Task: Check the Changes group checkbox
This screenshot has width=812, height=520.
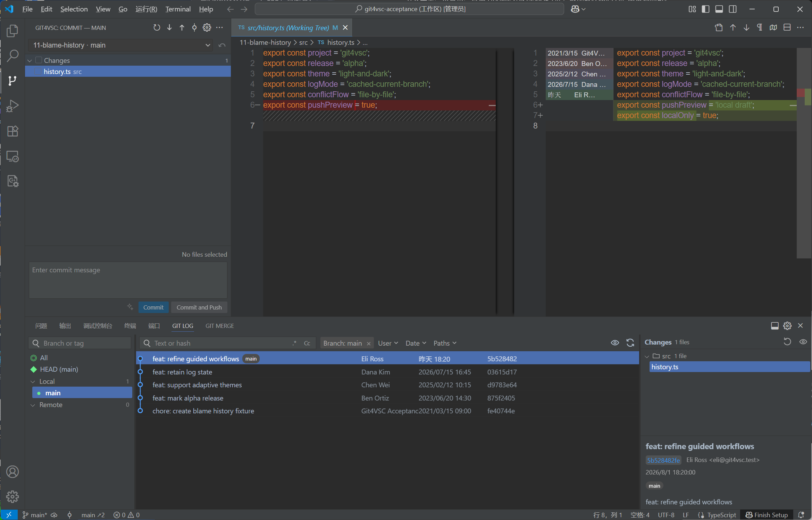Action: [39, 60]
